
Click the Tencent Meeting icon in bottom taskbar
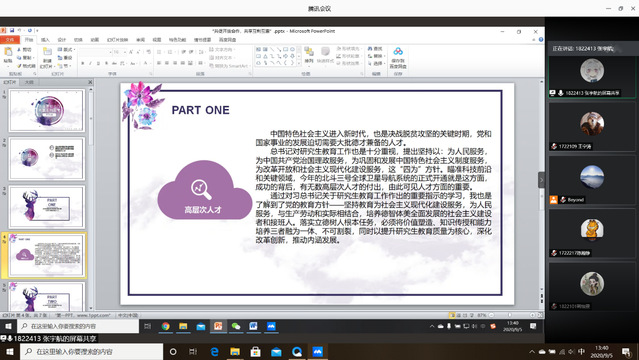click(x=317, y=351)
